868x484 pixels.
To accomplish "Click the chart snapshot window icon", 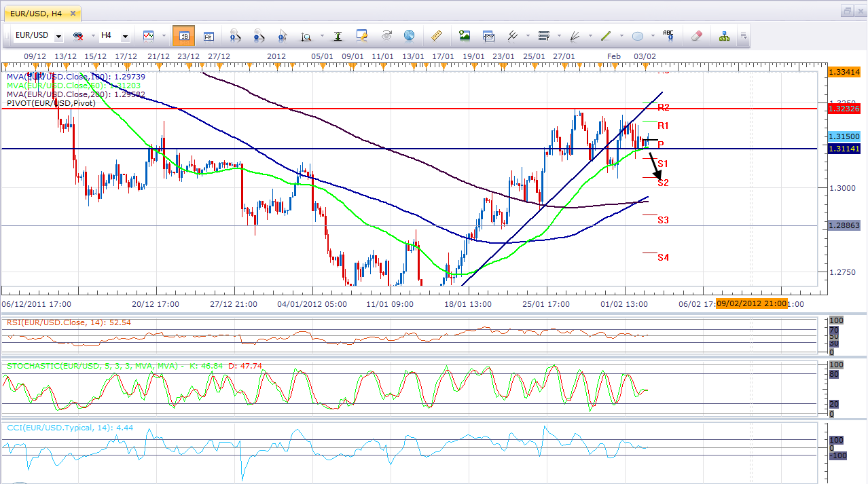I will [x=488, y=35].
